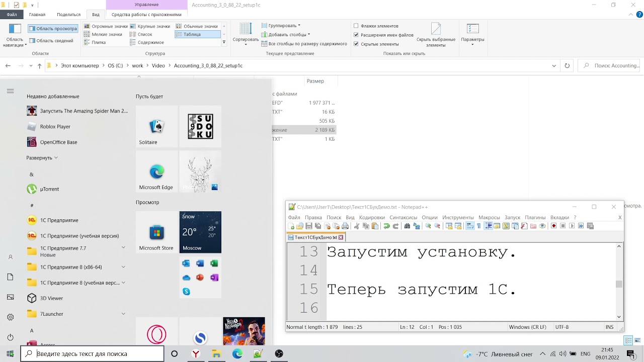Toggle the Область просмотра pane button
This screenshot has width=644, height=362.
point(53,29)
